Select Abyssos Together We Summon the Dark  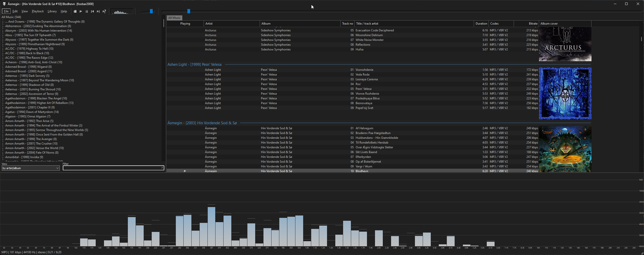tap(39, 40)
